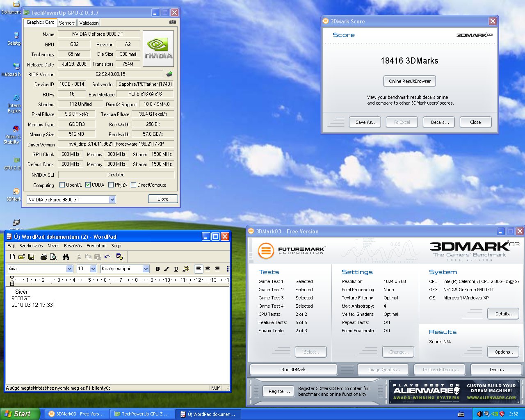Screen dimensions: 525x420
Task: Click the GPU-Z screenshot camera icon
Action: [x=173, y=22]
